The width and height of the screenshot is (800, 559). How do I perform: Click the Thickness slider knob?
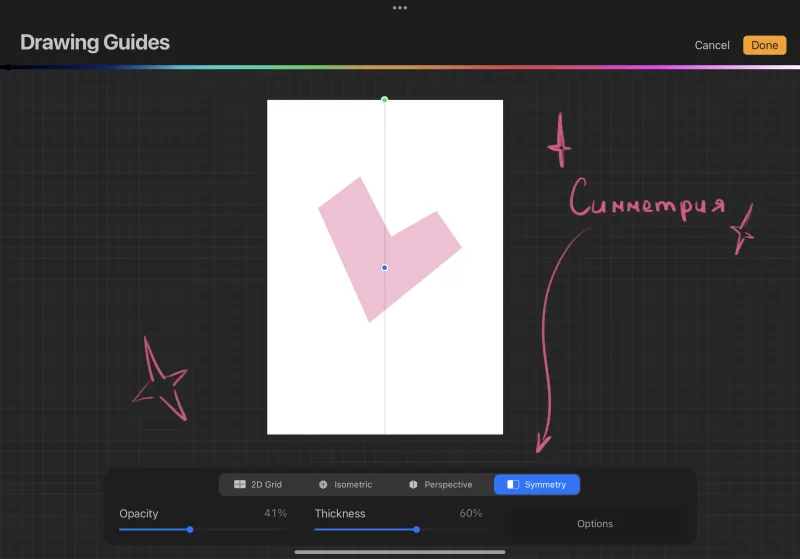pyautogui.click(x=416, y=529)
